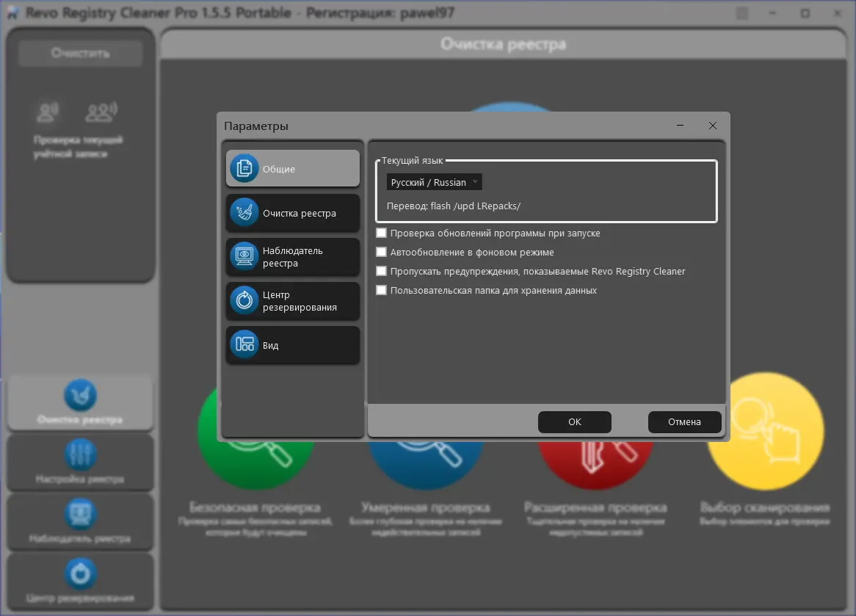The width and height of the screenshot is (856, 616).
Task: Start the red Расширенная проверка scan
Action: 595,464
